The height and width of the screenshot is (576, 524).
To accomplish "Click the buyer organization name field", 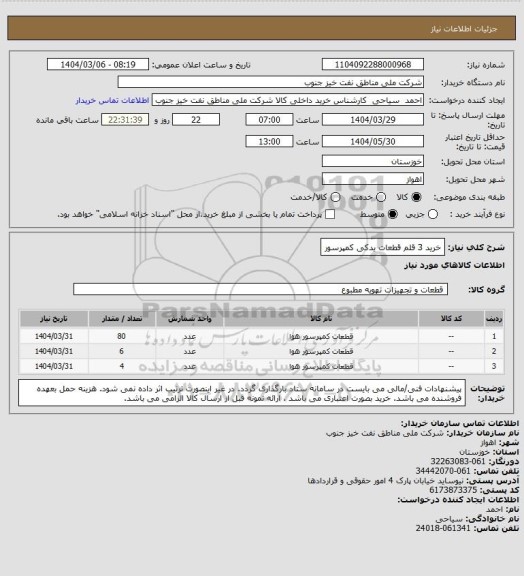I will [270, 82].
